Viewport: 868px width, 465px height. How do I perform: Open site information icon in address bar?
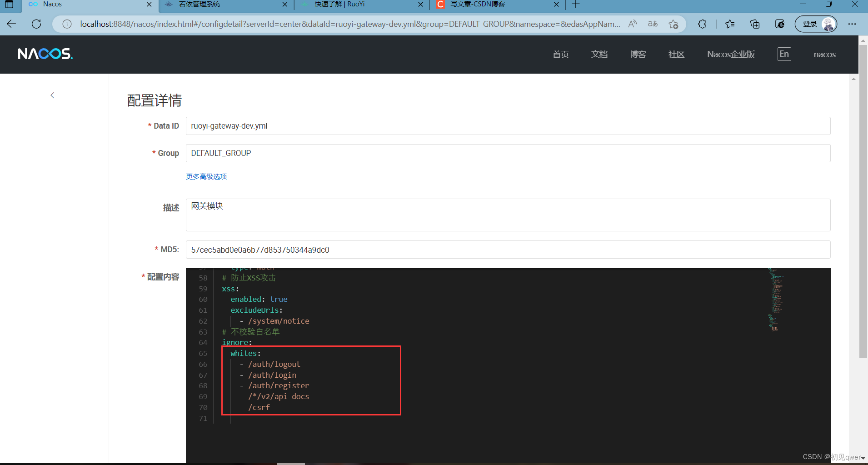[x=67, y=24]
